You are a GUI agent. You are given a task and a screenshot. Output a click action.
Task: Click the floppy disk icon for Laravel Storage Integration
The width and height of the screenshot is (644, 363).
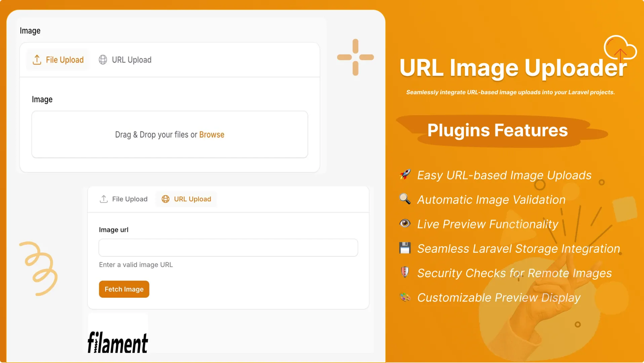[x=405, y=248]
